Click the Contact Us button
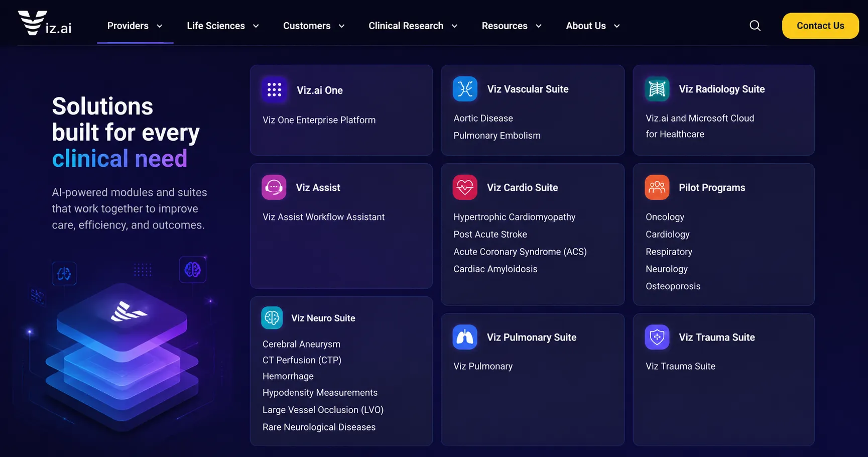Viewport: 868px width, 457px height. 820,26
